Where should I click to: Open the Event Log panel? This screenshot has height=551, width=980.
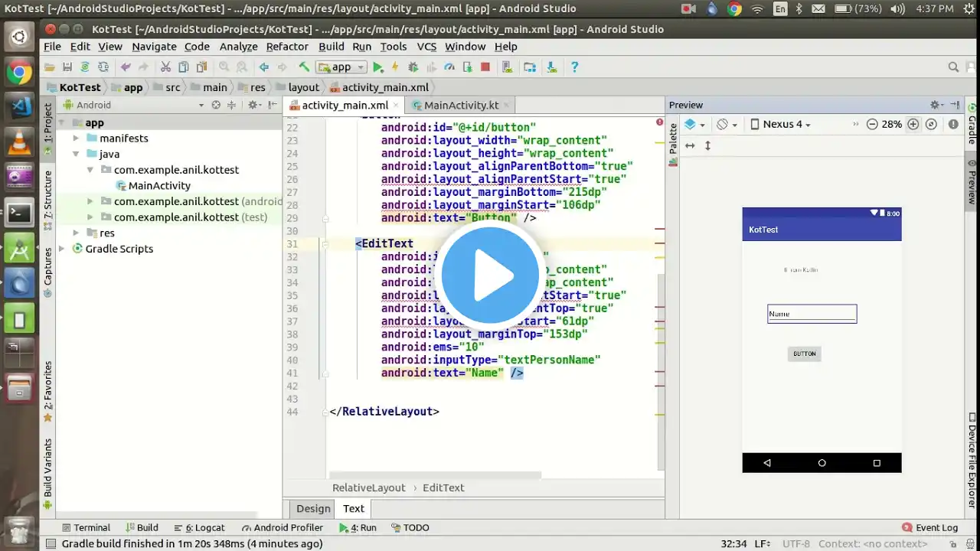click(930, 528)
